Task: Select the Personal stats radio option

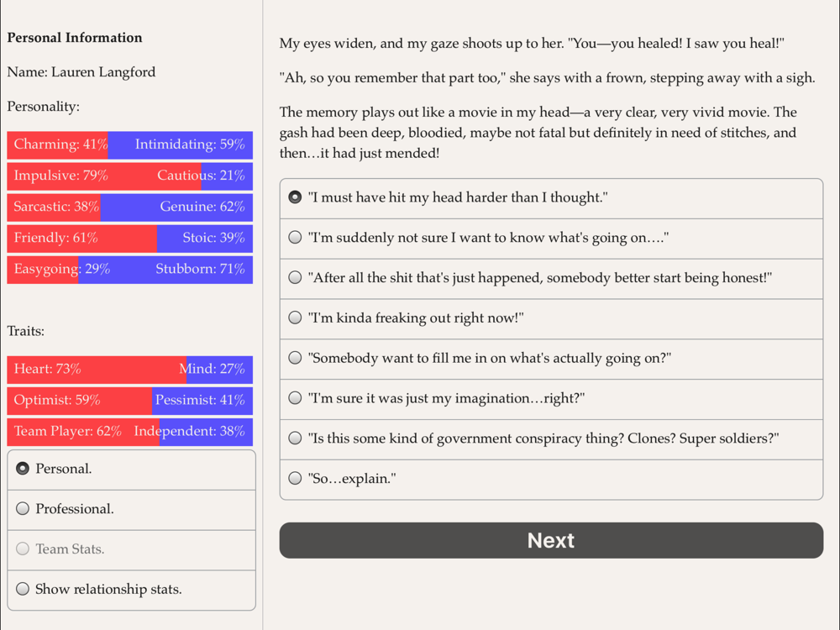Action: [131, 470]
